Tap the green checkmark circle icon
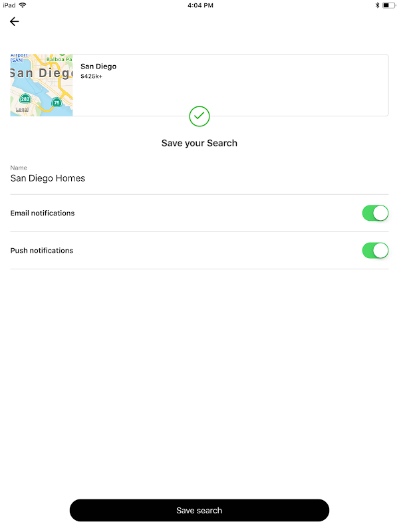The height and width of the screenshot is (532, 399). click(x=199, y=116)
